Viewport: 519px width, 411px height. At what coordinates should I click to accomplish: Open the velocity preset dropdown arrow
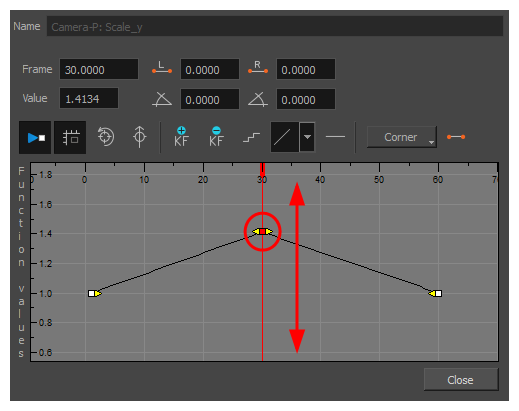pyautogui.click(x=307, y=137)
